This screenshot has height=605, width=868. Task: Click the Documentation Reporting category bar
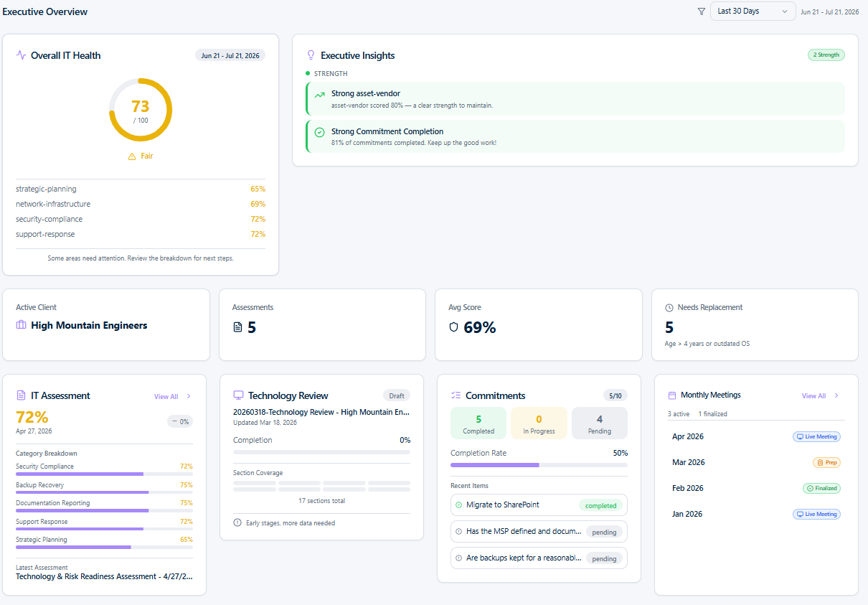[104, 511]
